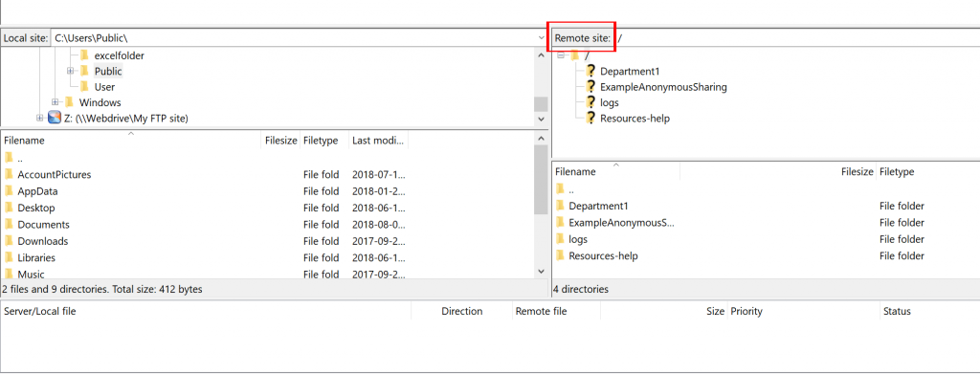The width and height of the screenshot is (980, 374).
Task: Sort remote files by Filesize column
Action: tap(778, 172)
